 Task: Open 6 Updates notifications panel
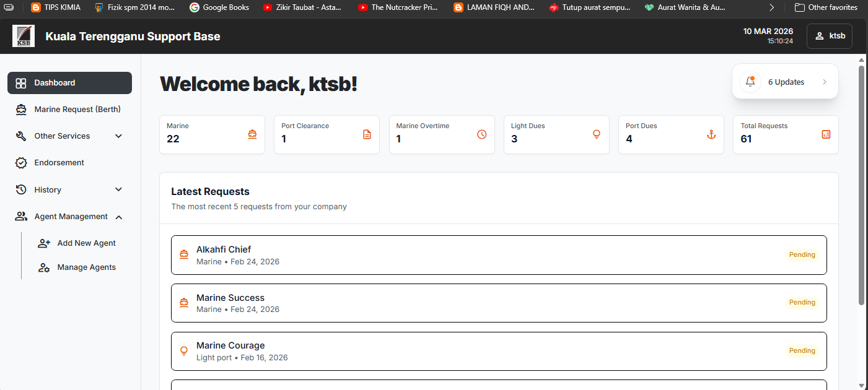tap(785, 82)
